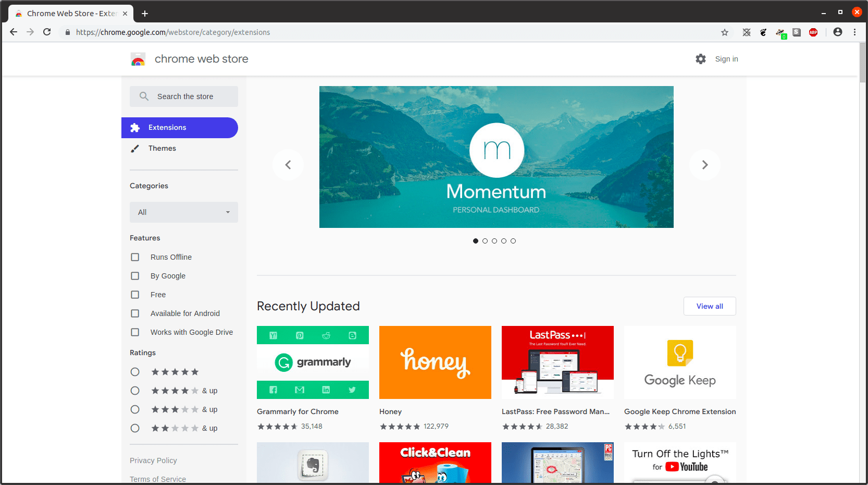Viewport: 868px width, 485px height.
Task: Click Grammarly's 35,148 rating count
Action: pyautogui.click(x=312, y=426)
